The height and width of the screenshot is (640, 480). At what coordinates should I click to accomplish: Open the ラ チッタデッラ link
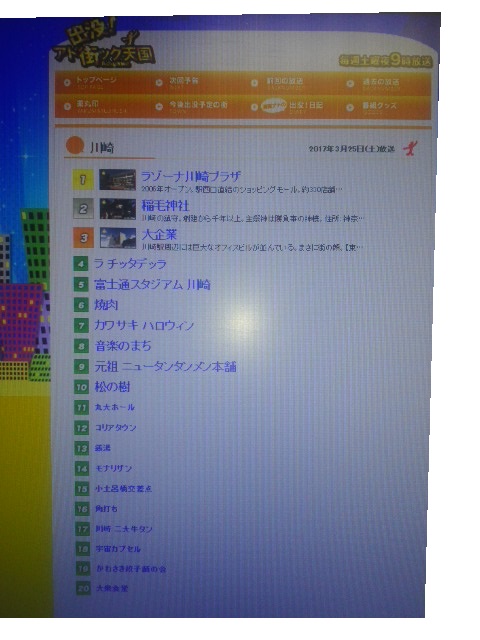click(130, 264)
